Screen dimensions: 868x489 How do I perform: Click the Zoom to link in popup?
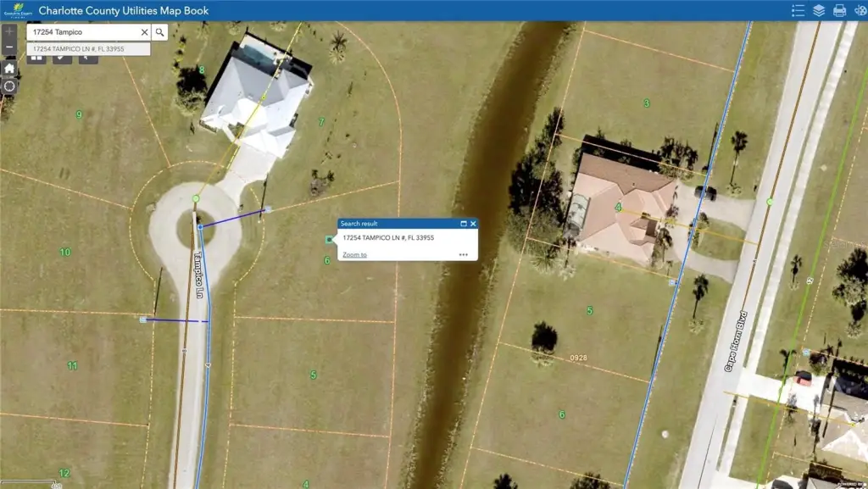click(x=354, y=254)
